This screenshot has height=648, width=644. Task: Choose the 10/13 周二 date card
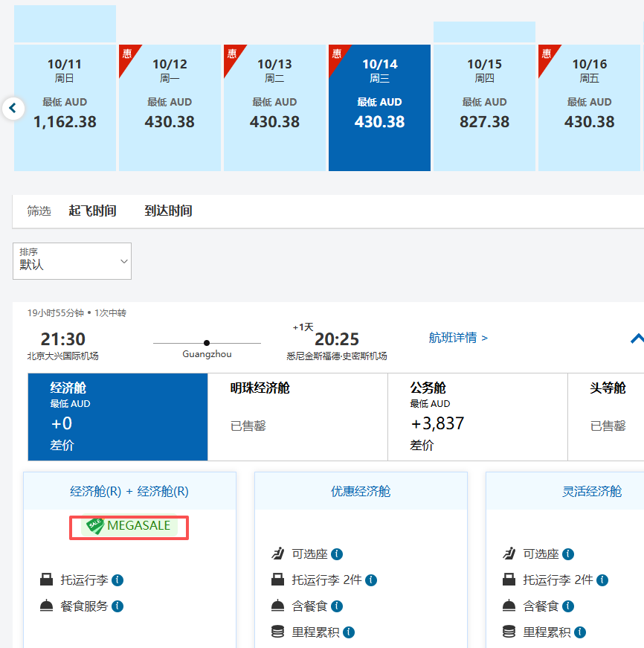click(x=274, y=108)
